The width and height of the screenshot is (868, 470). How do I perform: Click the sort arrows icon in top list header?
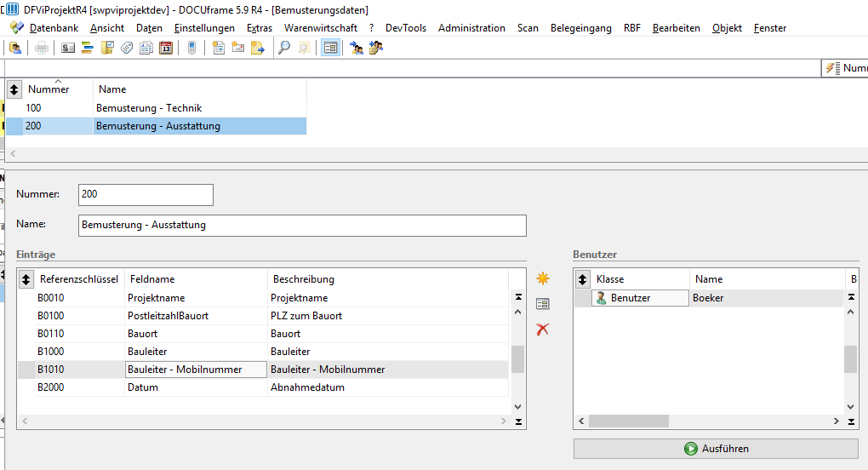[14, 89]
